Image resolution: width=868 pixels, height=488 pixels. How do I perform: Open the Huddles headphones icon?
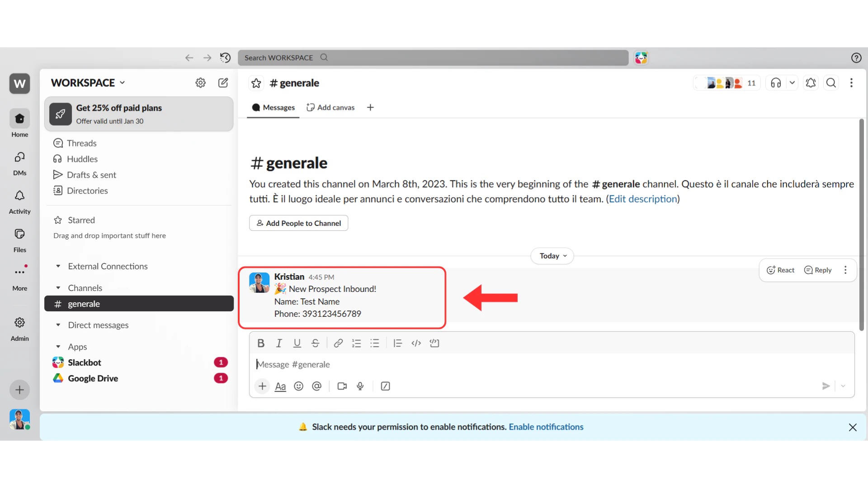click(x=775, y=83)
